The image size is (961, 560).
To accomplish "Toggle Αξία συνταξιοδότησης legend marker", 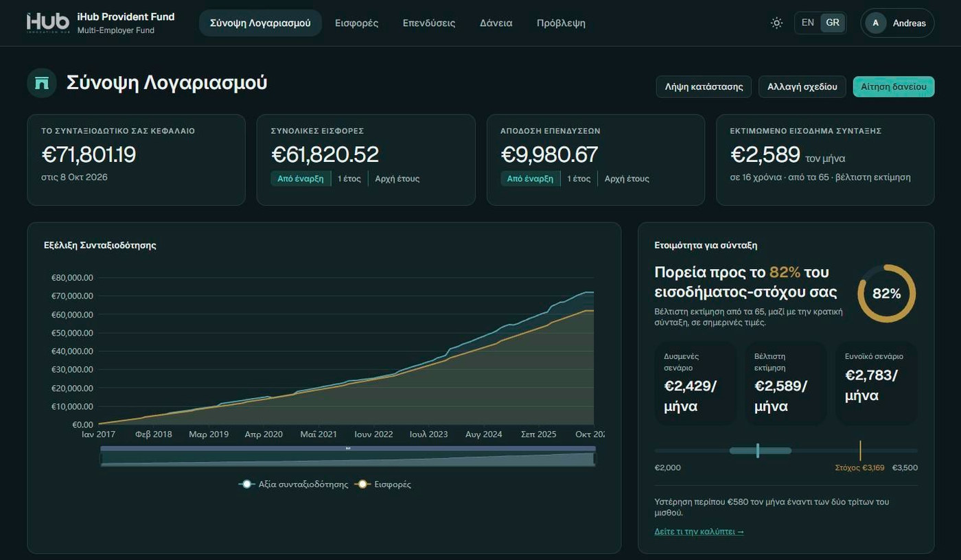I will point(246,485).
